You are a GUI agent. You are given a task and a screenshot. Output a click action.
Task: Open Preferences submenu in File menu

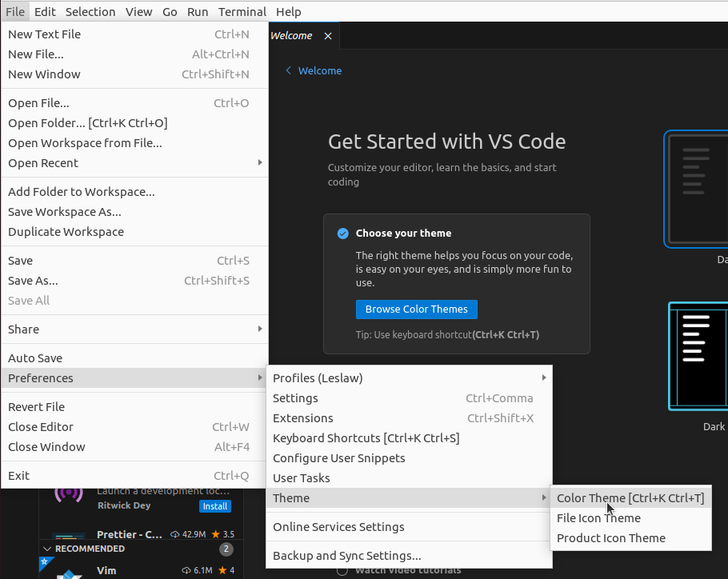tap(134, 378)
